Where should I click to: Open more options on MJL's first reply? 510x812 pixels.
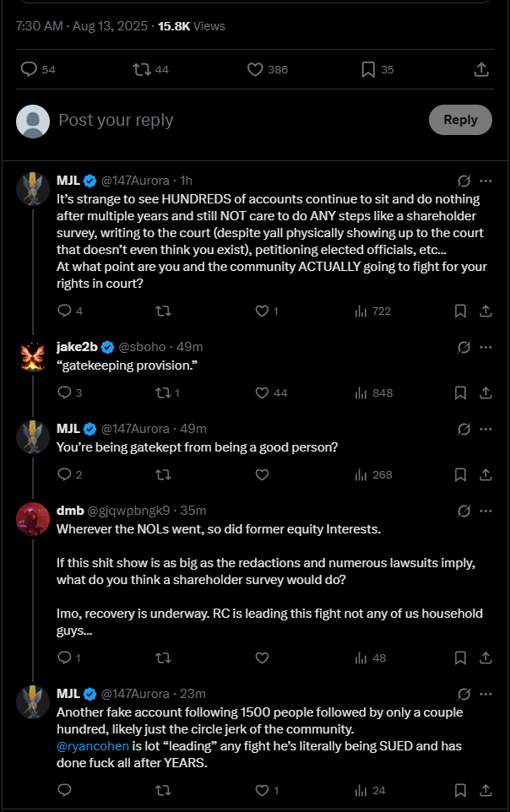(486, 181)
